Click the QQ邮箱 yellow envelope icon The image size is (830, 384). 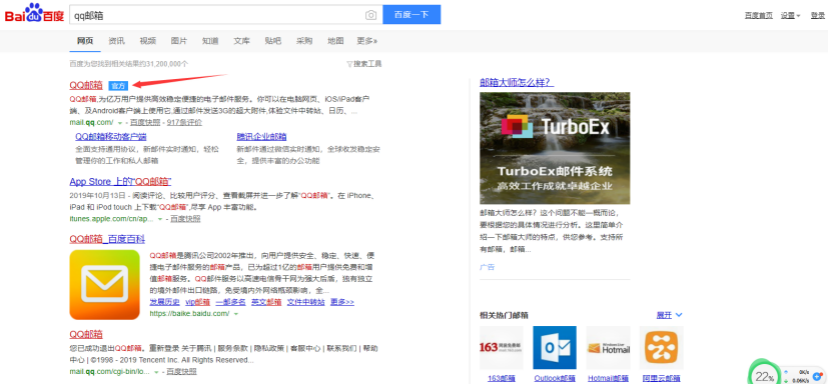tap(104, 284)
